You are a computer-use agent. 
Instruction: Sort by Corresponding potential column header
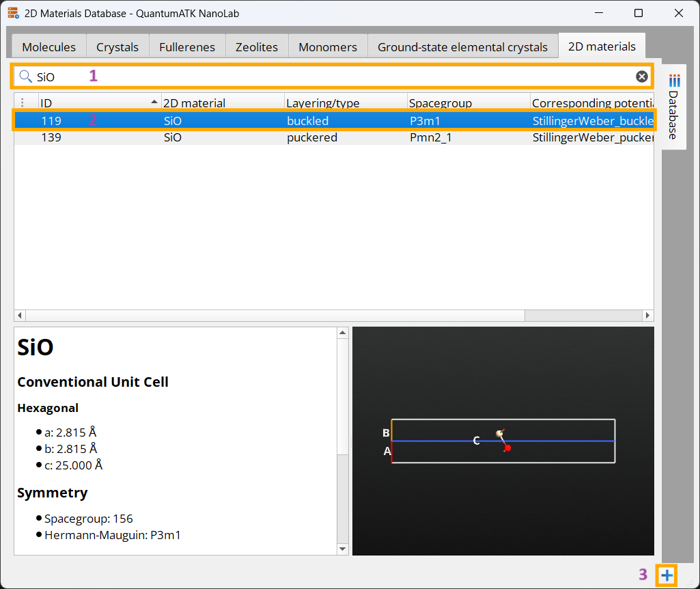(x=592, y=102)
